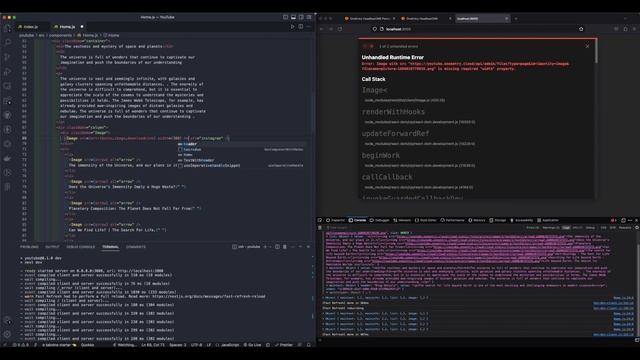Click the 'updateForwardRef' call stack entry
This screenshot has width=640, height=360.
point(395,133)
